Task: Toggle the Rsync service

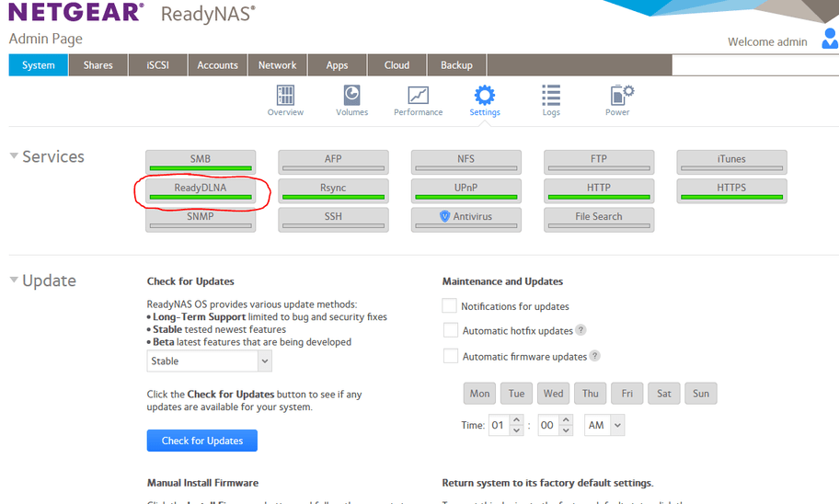Action: [333, 190]
